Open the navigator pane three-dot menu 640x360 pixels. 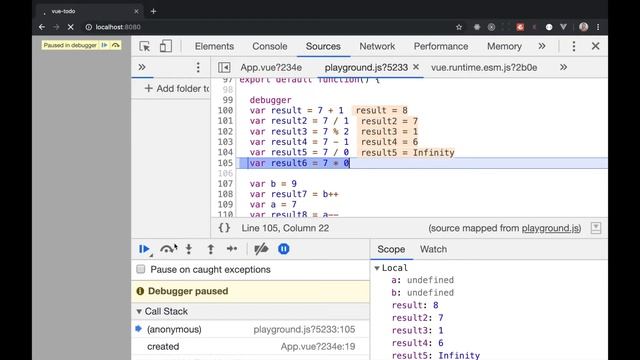tap(198, 67)
